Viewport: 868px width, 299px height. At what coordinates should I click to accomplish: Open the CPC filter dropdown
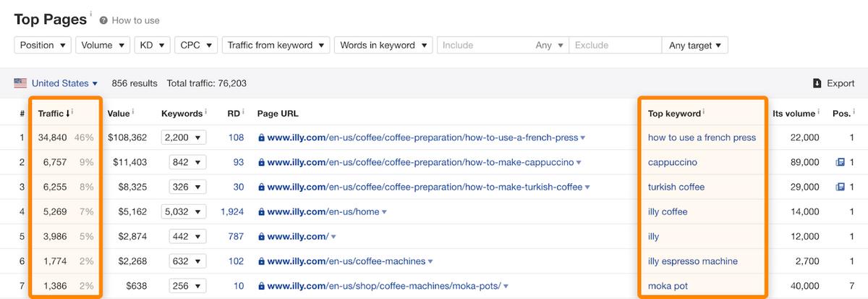pos(196,45)
